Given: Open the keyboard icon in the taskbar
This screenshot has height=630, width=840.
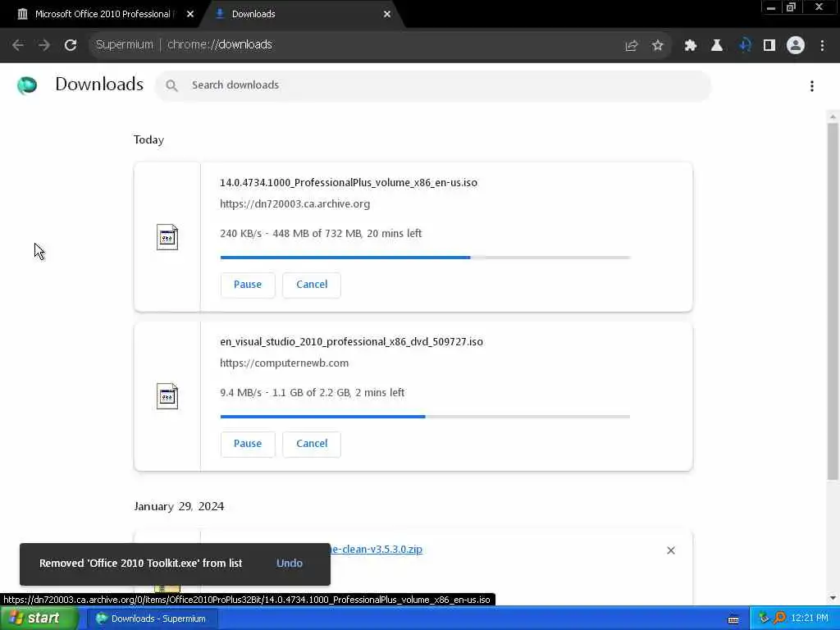Looking at the screenshot, I should coord(733,619).
